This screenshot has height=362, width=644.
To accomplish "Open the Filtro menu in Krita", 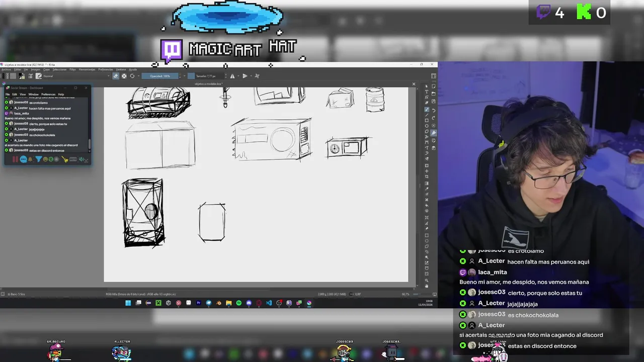I will 72,69.
